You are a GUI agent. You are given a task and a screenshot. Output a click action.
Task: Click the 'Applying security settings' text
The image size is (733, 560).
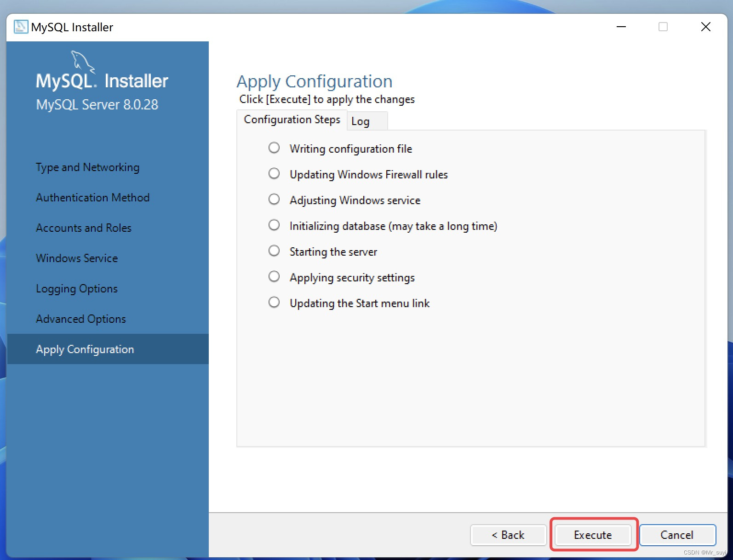352,278
